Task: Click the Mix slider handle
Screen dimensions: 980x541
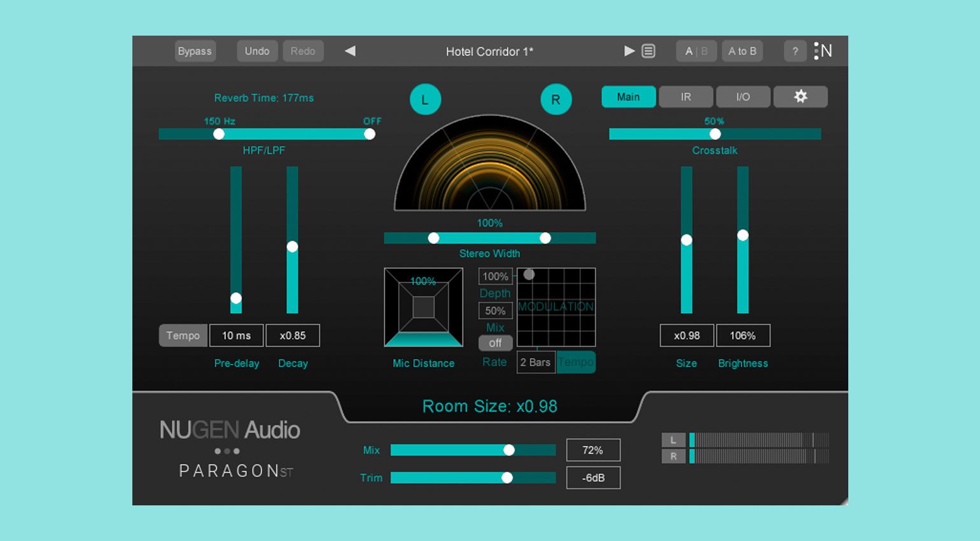Action: coord(509,450)
